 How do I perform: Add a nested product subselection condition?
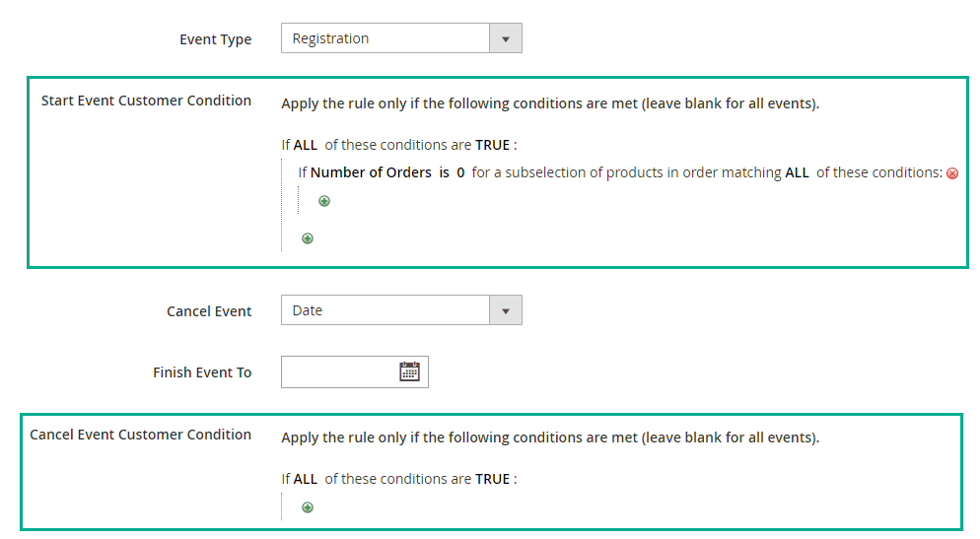(x=324, y=201)
